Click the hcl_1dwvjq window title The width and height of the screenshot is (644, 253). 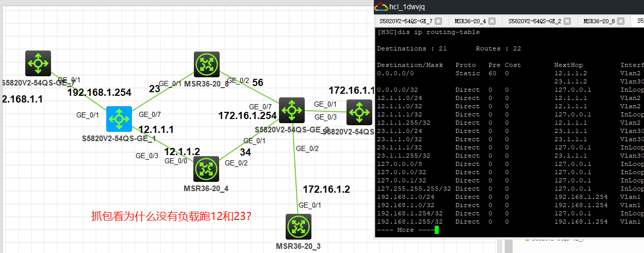[x=408, y=7]
